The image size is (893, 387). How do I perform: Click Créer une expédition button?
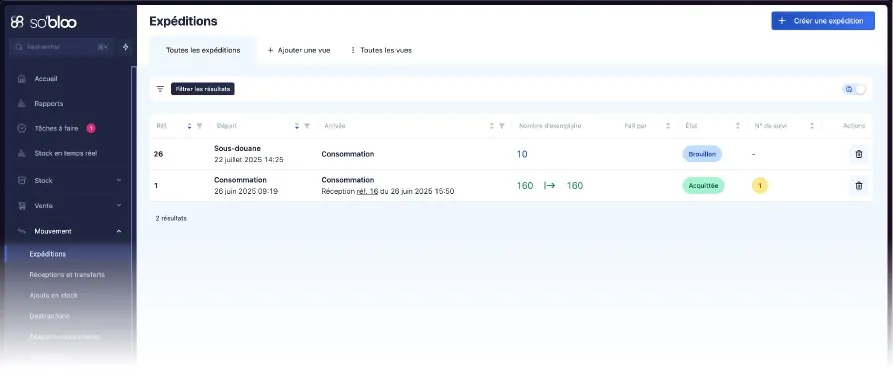coord(823,21)
